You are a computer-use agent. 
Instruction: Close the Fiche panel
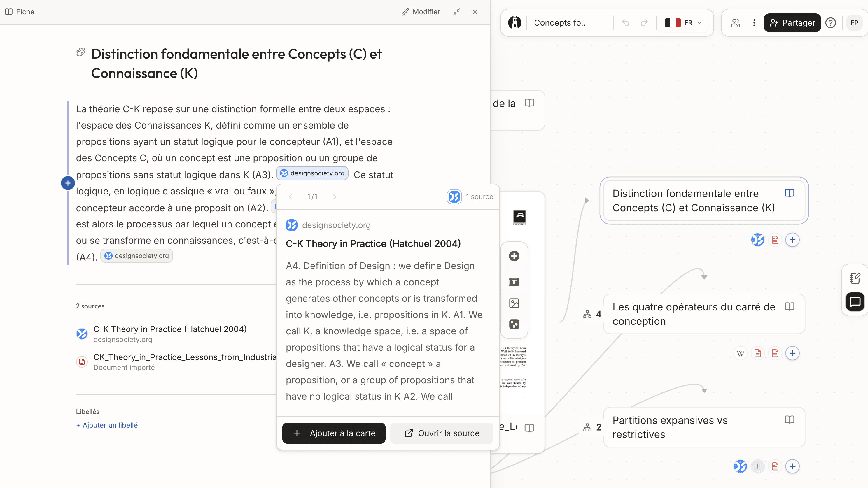pyautogui.click(x=475, y=12)
